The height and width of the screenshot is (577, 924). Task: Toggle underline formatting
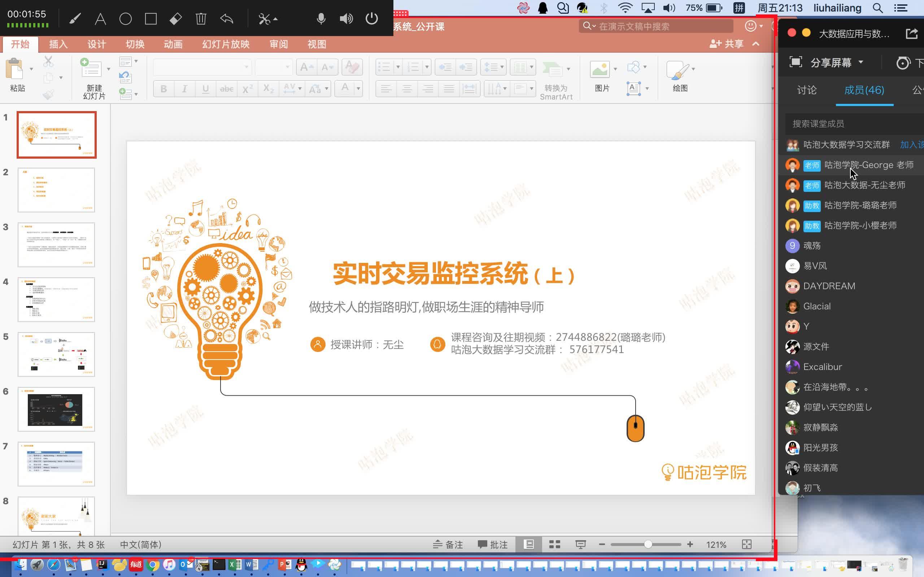(x=206, y=89)
